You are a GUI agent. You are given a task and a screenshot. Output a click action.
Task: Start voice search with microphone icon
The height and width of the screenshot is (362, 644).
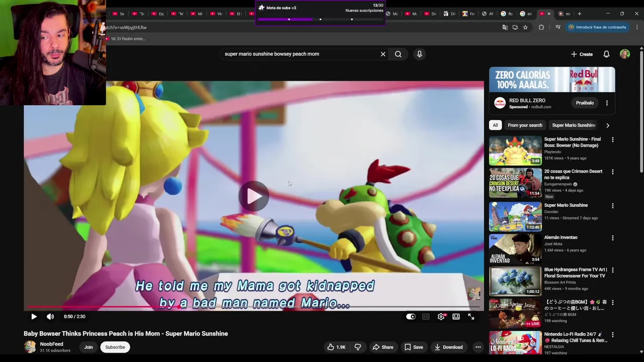click(x=420, y=54)
